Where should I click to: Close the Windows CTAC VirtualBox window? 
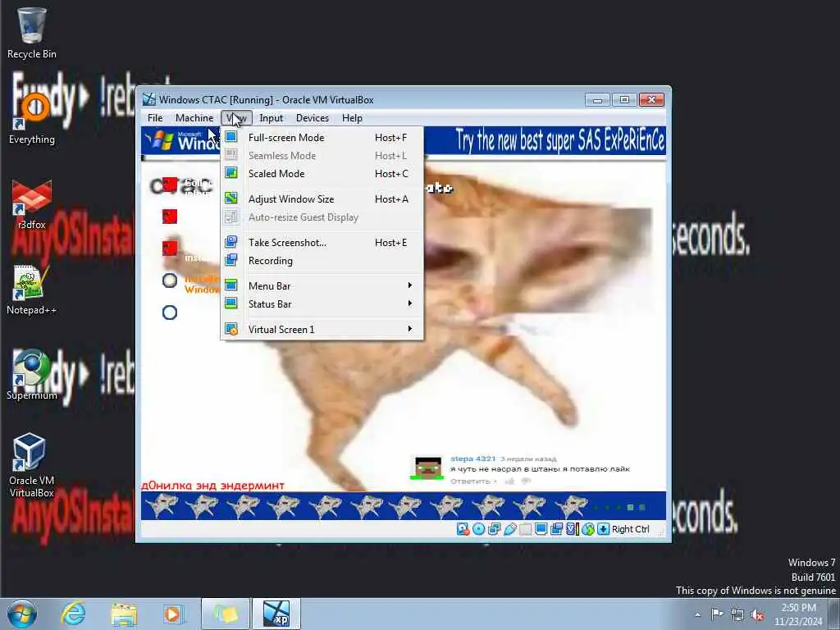pos(651,99)
